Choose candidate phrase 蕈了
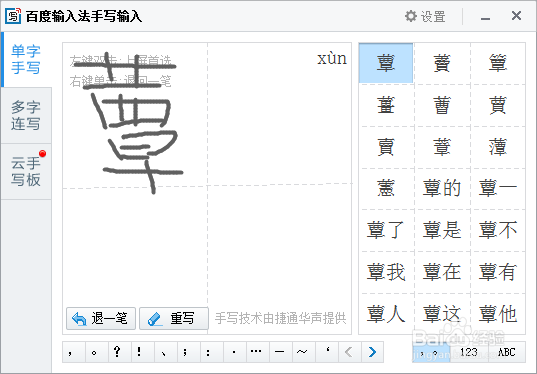 386,230
